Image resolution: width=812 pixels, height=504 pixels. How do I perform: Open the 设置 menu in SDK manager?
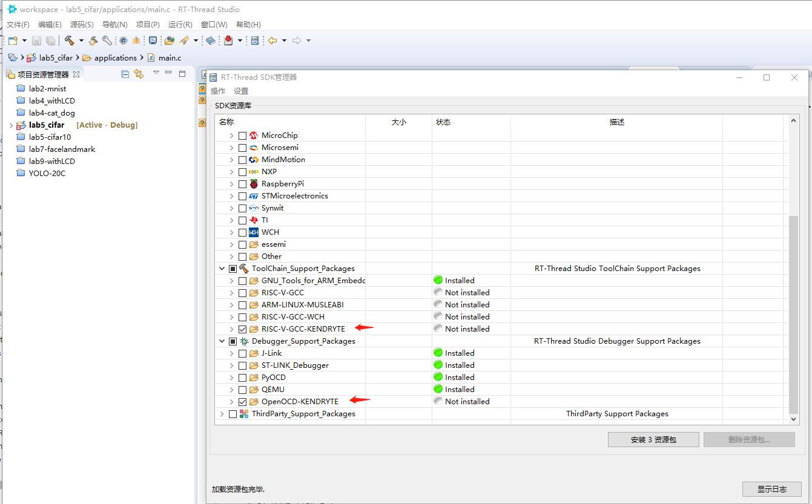point(241,91)
